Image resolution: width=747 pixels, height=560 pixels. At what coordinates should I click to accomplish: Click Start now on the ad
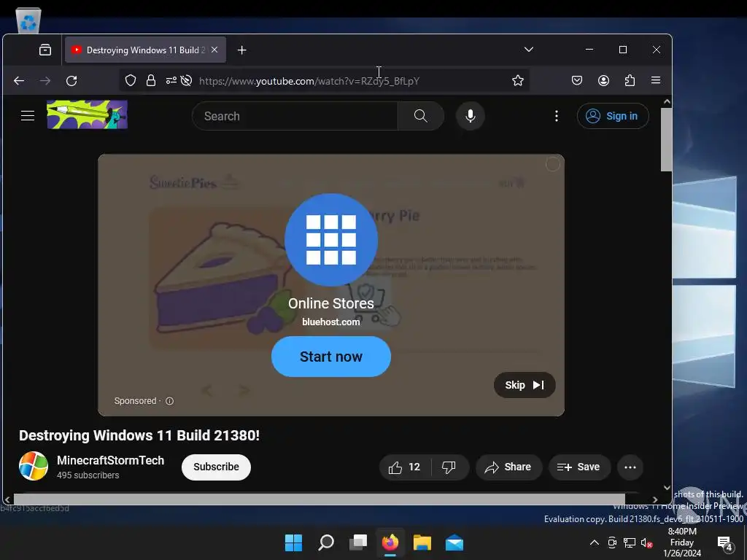coord(331,357)
